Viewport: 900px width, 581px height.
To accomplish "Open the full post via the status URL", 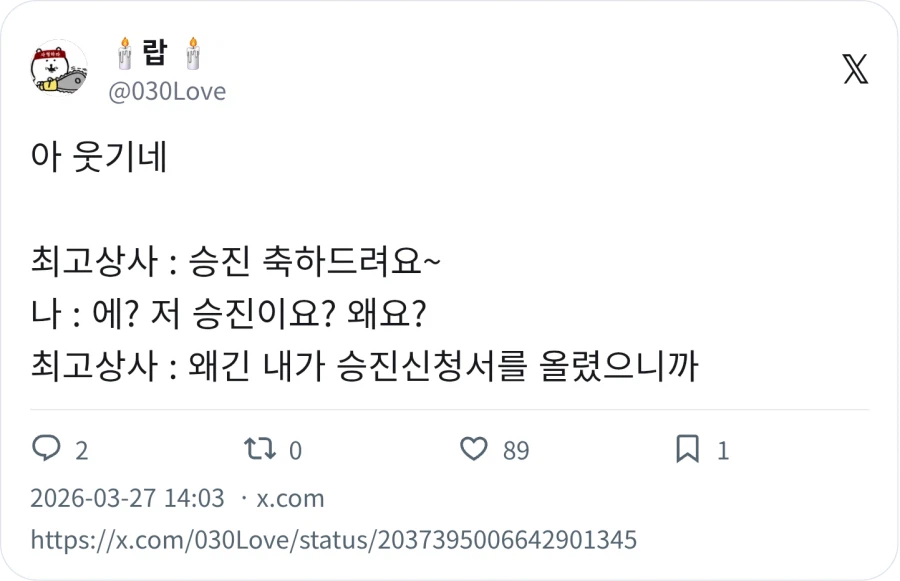I will [x=333, y=538].
